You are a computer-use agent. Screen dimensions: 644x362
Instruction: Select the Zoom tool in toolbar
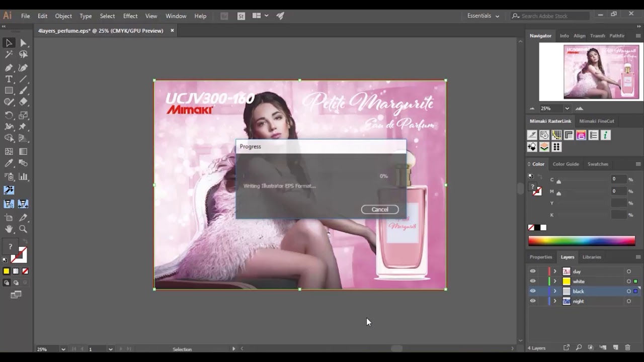(23, 229)
